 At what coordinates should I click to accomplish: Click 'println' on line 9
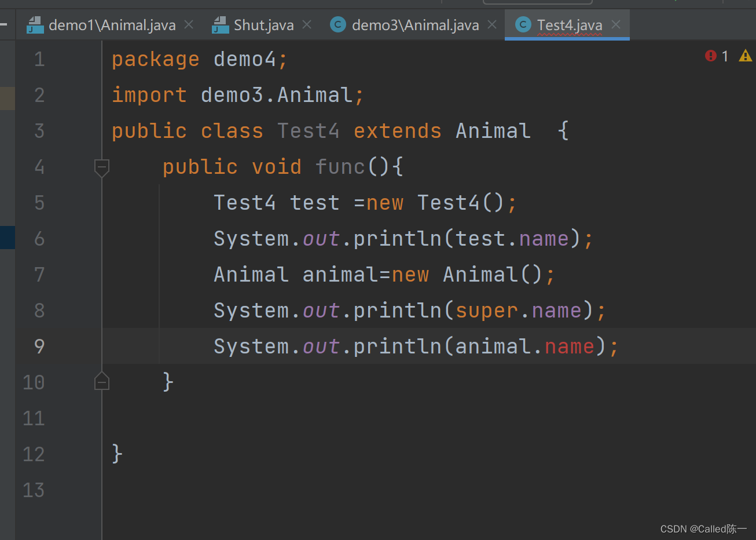coord(398,346)
